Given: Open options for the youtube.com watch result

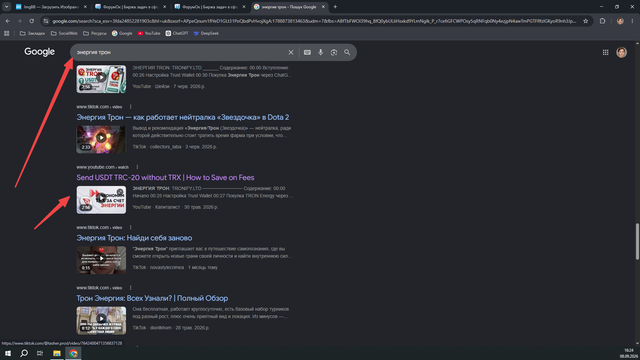Looking at the screenshot, I should 137,167.
